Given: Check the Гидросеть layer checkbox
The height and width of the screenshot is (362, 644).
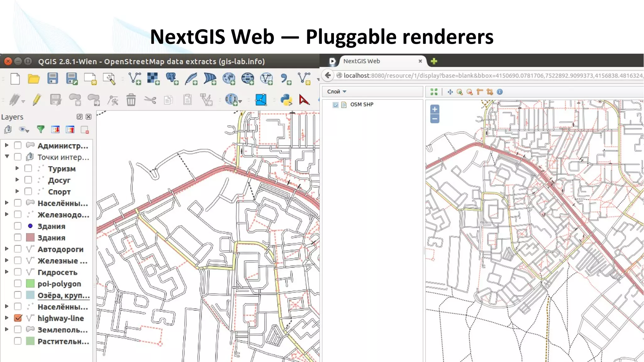Looking at the screenshot, I should click(x=18, y=272).
